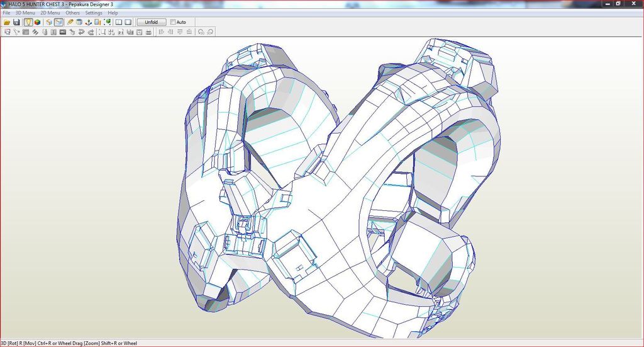Click the pointing hand check-face icon
The image size is (644, 347).
[x=72, y=32]
